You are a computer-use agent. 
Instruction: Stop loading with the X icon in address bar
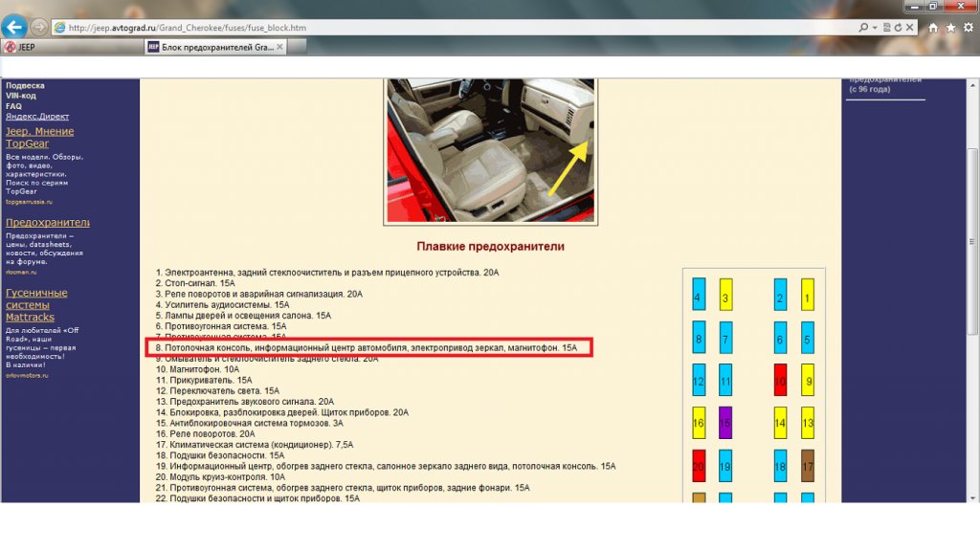click(909, 28)
